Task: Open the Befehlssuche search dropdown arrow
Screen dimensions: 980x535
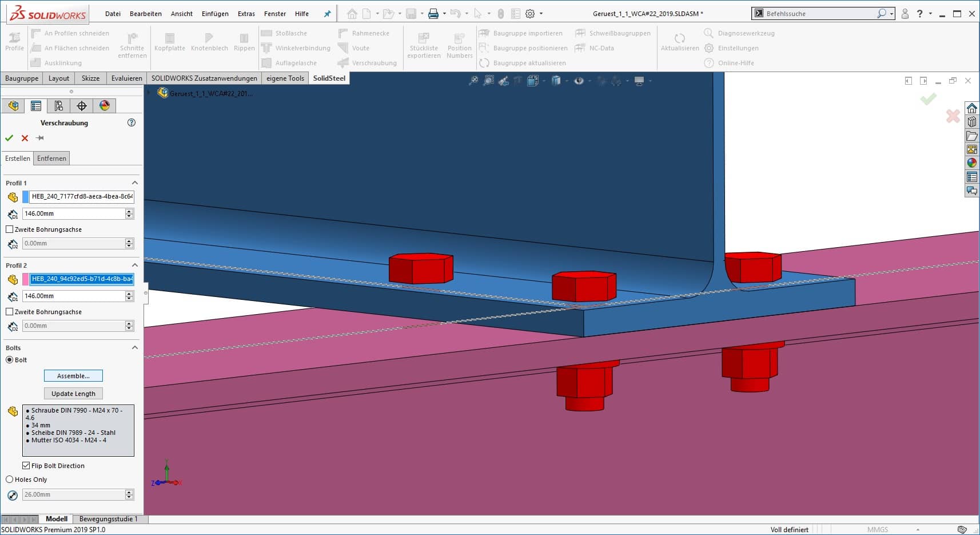Action: pyautogui.click(x=891, y=14)
